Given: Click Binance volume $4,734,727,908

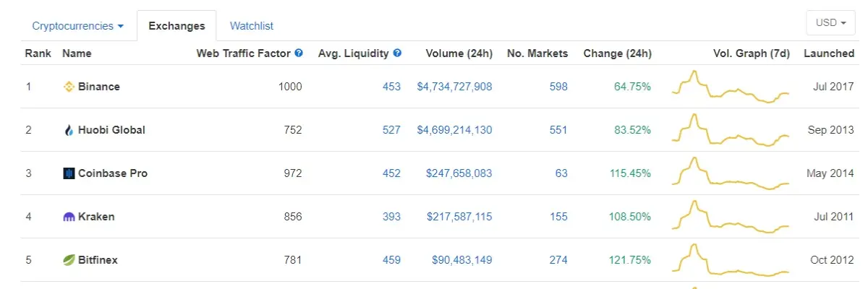Looking at the screenshot, I should pos(454,87).
